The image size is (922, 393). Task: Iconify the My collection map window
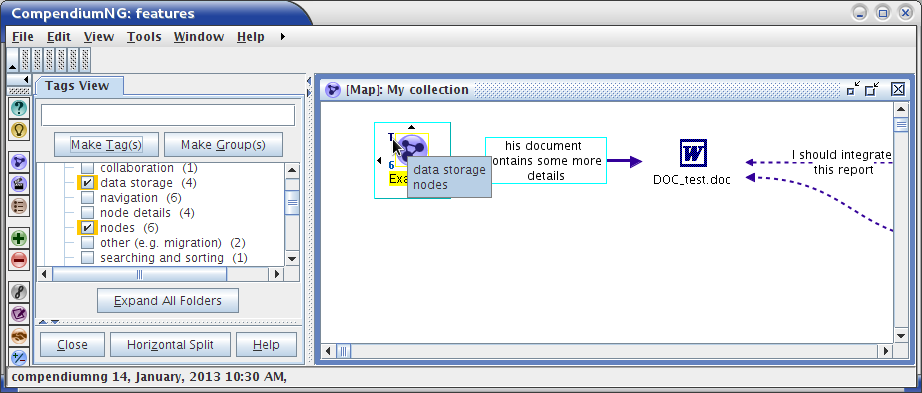point(853,89)
